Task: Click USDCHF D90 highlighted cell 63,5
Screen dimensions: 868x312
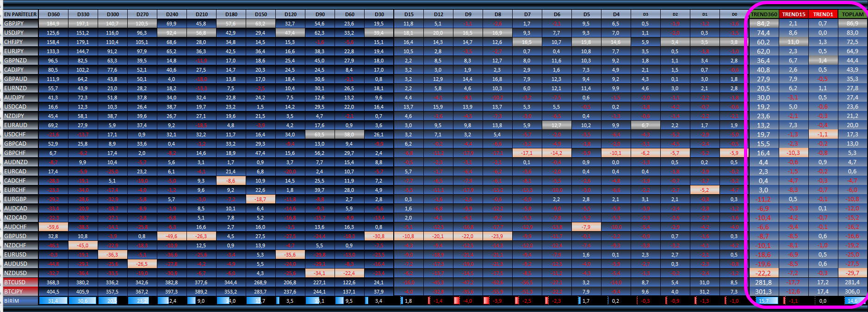Action: point(320,135)
